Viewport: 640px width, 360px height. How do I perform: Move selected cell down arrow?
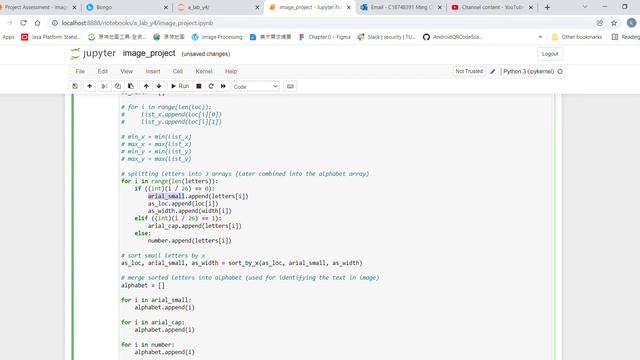pos(159,86)
